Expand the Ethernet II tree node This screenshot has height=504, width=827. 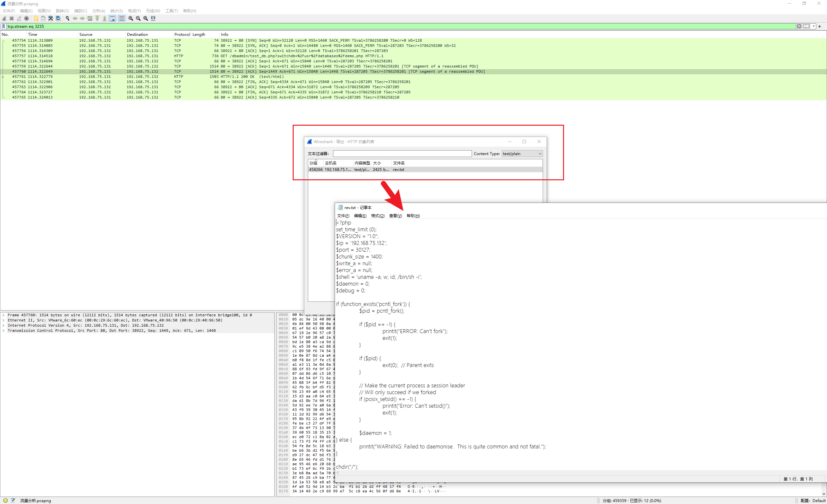pyautogui.click(x=4, y=320)
